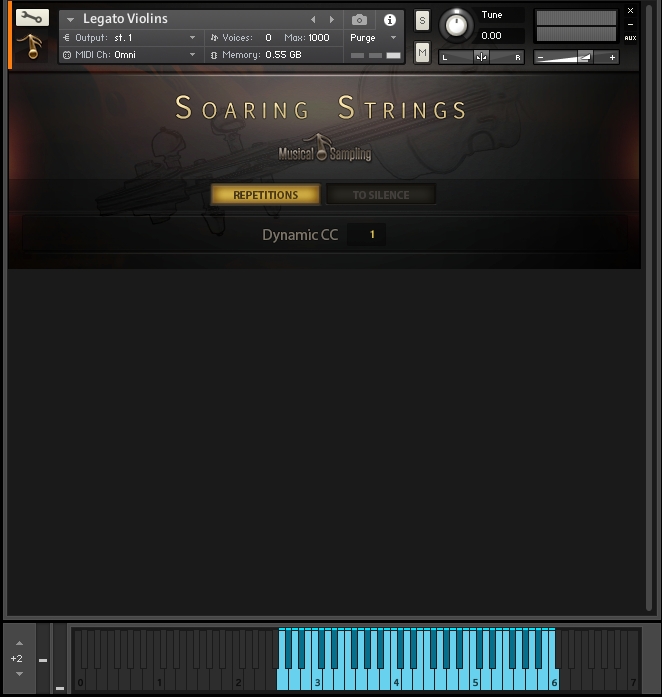Minimize the instrument header view

(x=630, y=24)
